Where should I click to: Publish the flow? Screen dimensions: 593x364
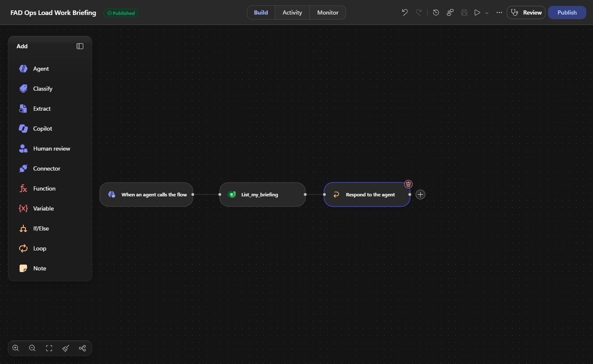(x=567, y=12)
